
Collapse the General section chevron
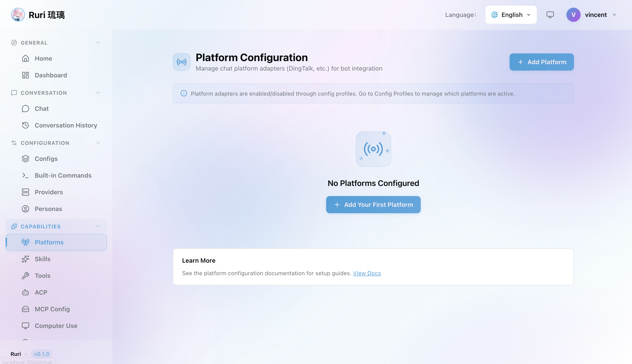pos(98,43)
